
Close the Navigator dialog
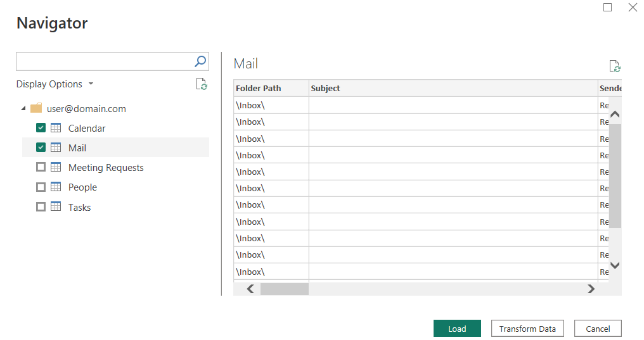[633, 7]
